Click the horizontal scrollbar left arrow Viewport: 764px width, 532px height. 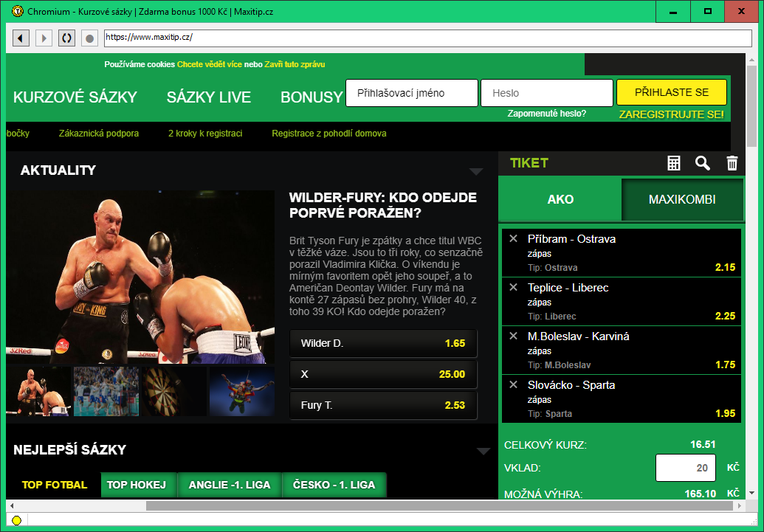tap(12, 505)
